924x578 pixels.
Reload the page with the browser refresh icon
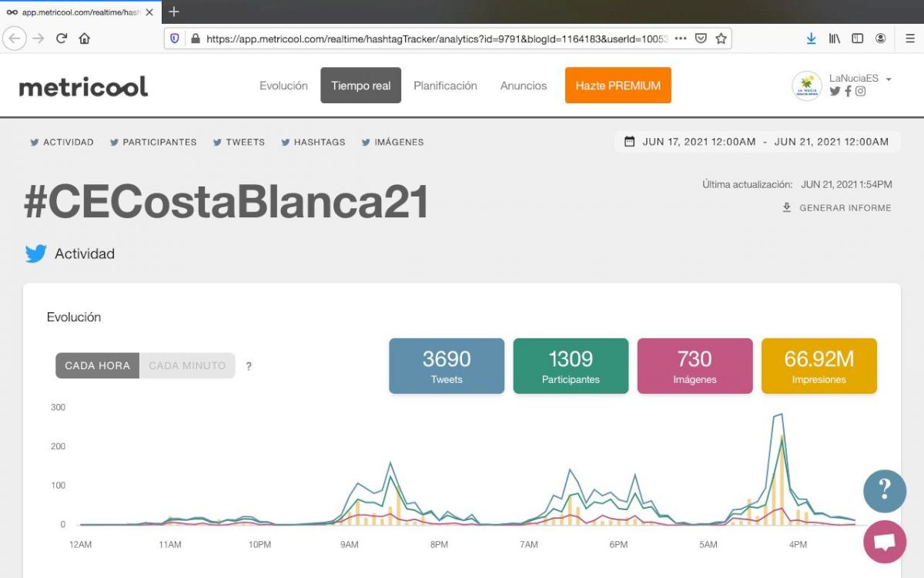(62, 39)
